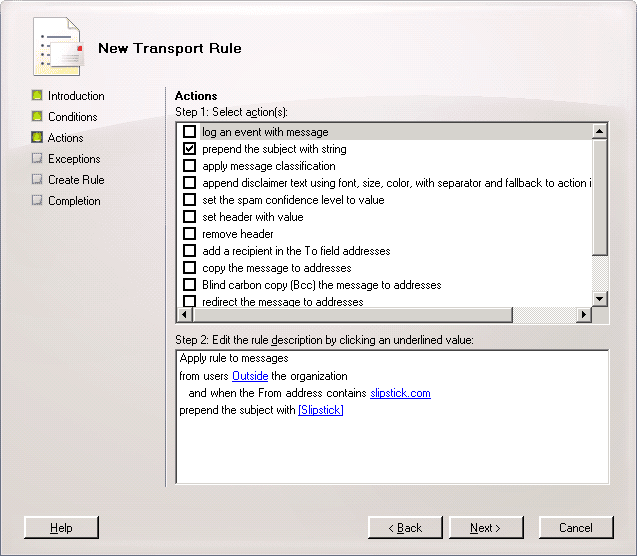
Task: Edit the 'slipstick.com' address value
Action: pos(400,393)
